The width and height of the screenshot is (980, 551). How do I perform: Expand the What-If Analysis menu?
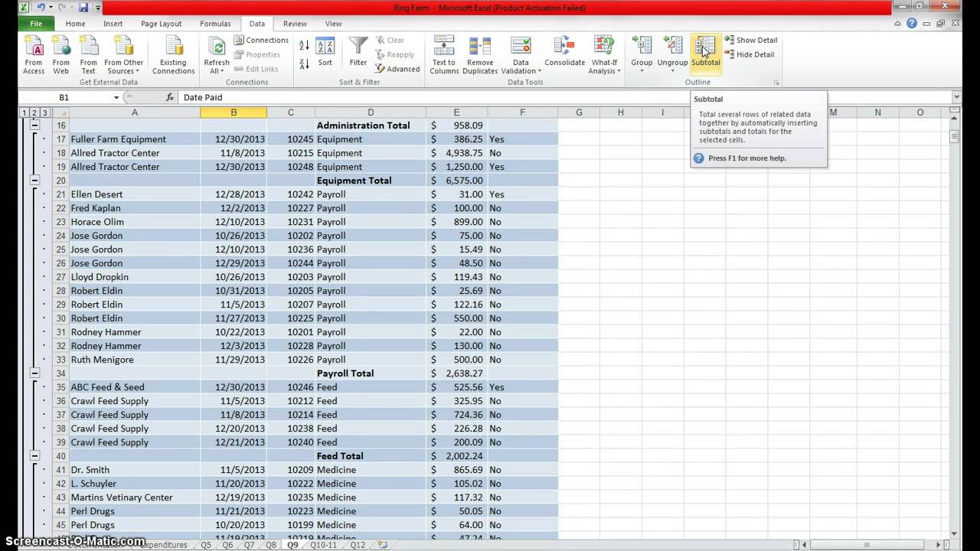point(604,55)
